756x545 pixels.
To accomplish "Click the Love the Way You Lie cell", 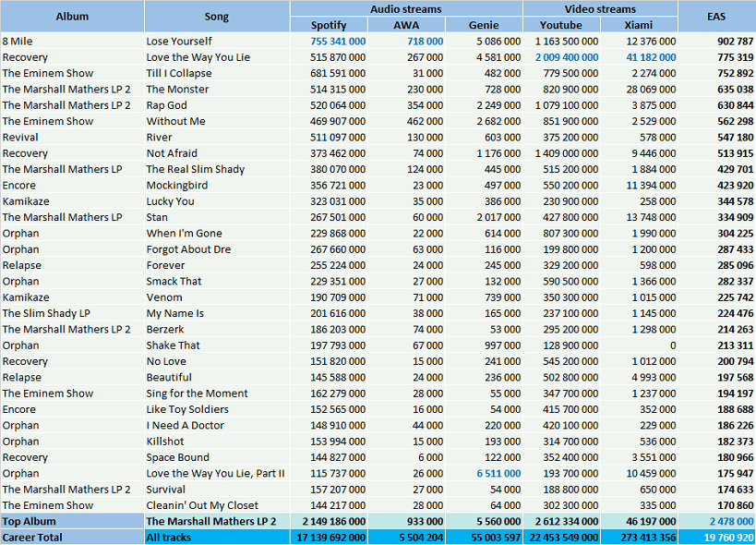I will point(217,57).
